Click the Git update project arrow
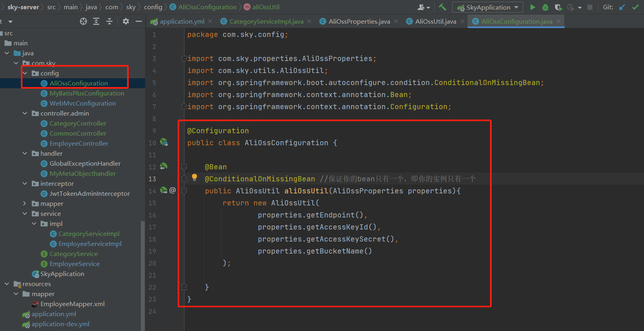644x331 pixels. pos(622,7)
